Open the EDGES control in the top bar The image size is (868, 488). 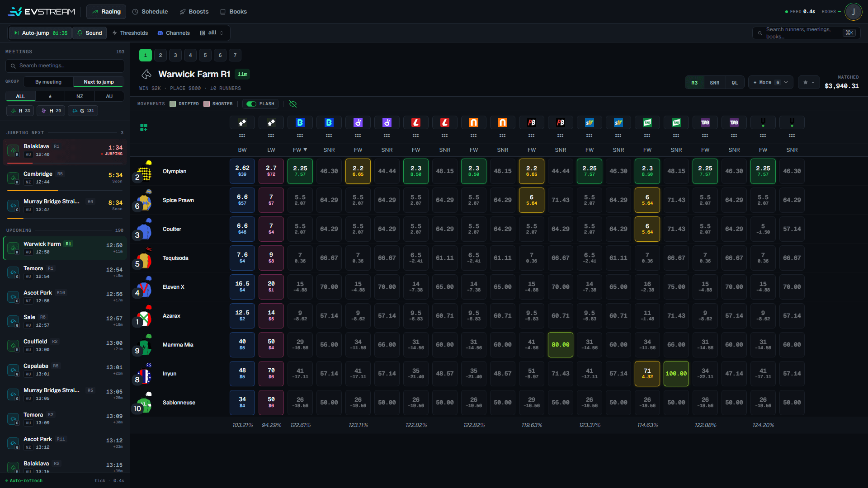[x=831, y=12]
